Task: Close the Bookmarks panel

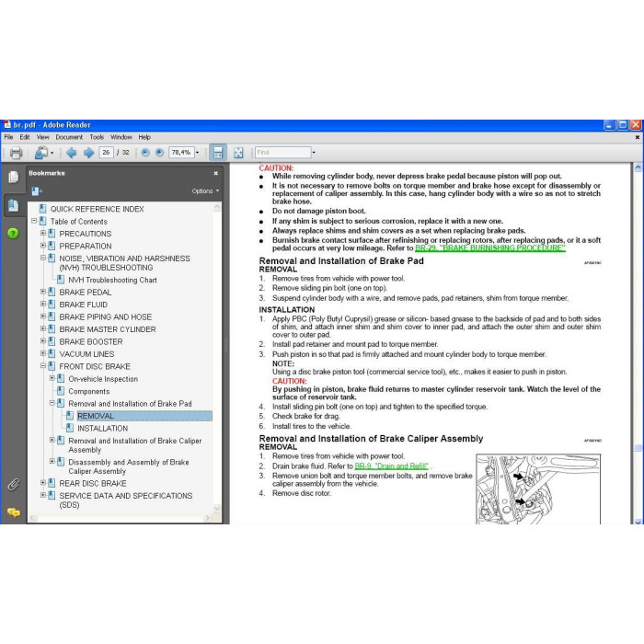Action: tap(215, 173)
